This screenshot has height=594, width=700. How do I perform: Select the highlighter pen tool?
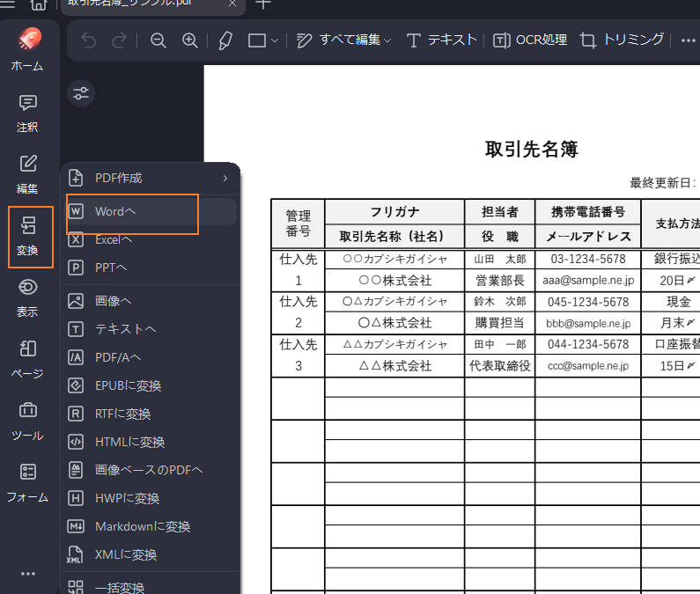click(x=225, y=40)
